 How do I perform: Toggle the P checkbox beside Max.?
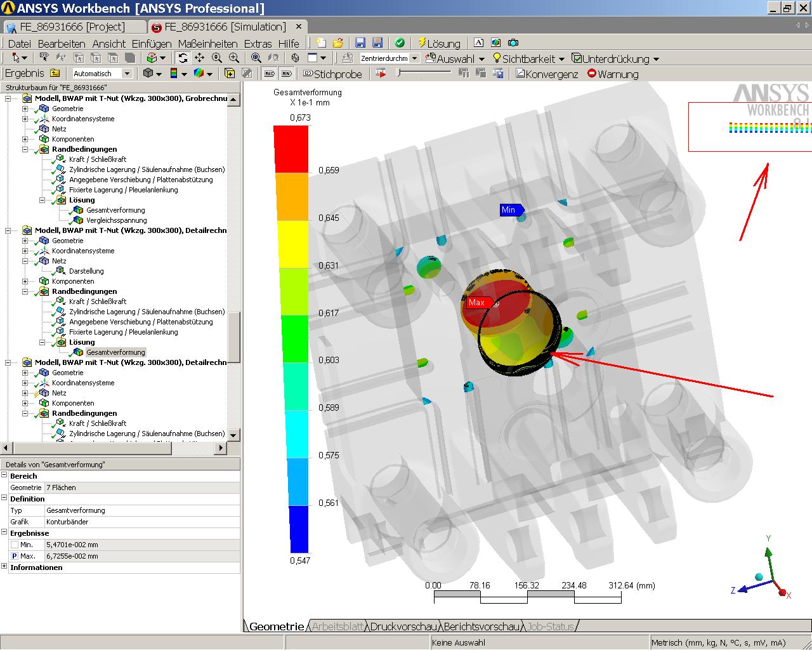(x=15, y=556)
